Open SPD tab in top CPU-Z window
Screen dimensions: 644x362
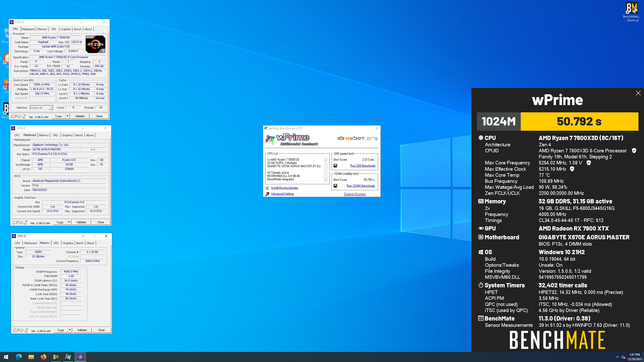pyautogui.click(x=54, y=29)
